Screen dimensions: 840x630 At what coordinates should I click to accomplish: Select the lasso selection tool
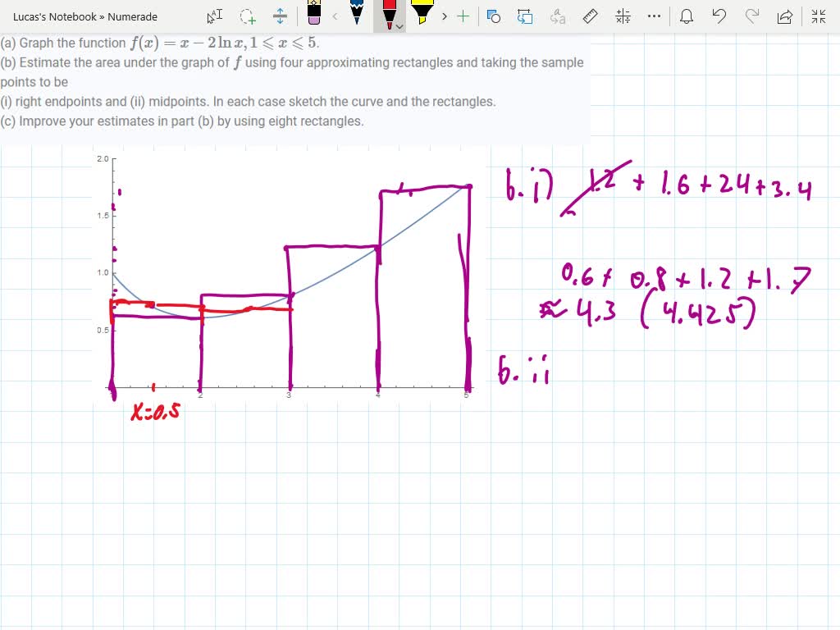[246, 16]
